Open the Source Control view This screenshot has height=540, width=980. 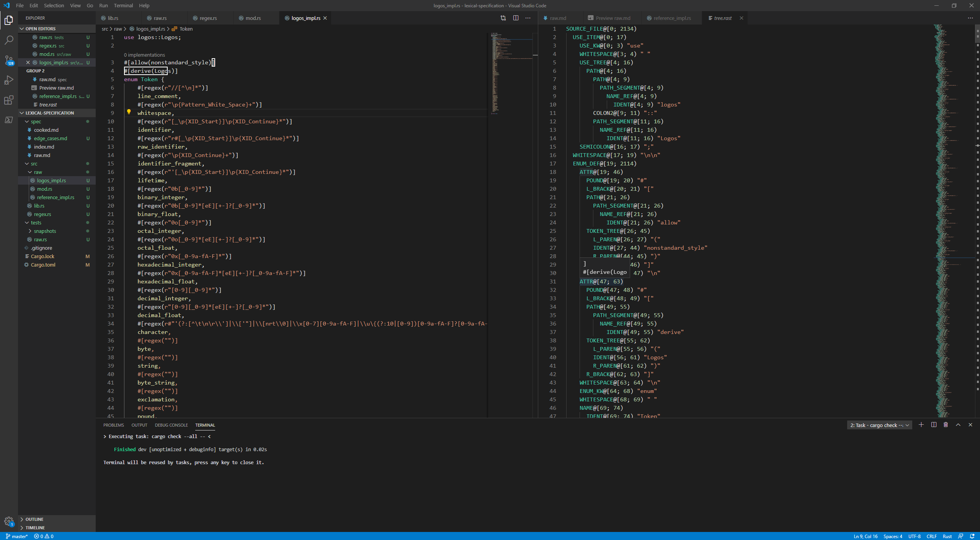click(8, 61)
